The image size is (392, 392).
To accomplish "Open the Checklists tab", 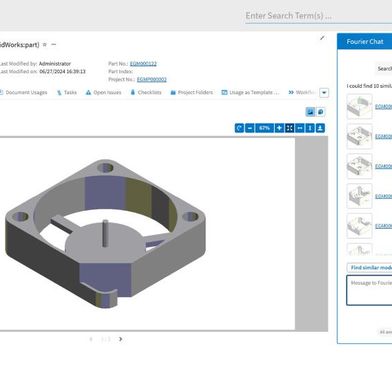I will coord(146,92).
